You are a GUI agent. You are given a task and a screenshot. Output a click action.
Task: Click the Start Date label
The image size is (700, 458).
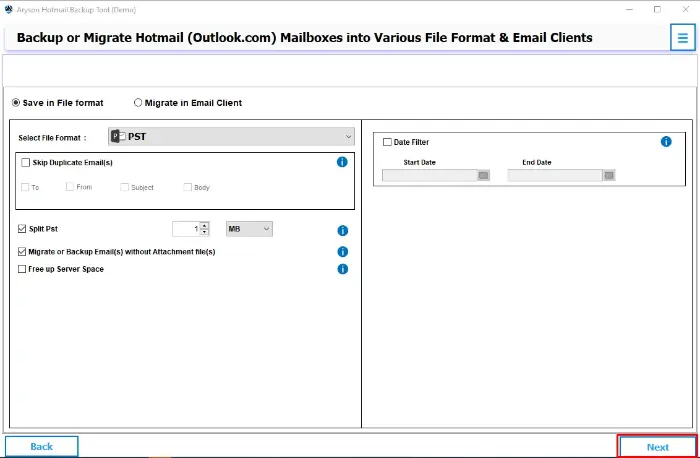[x=419, y=162]
